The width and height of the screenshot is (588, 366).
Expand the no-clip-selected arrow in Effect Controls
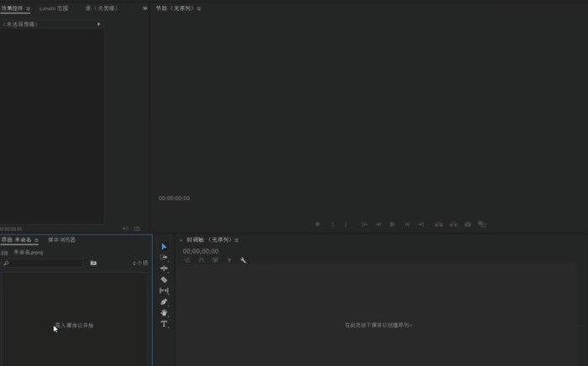(98, 24)
